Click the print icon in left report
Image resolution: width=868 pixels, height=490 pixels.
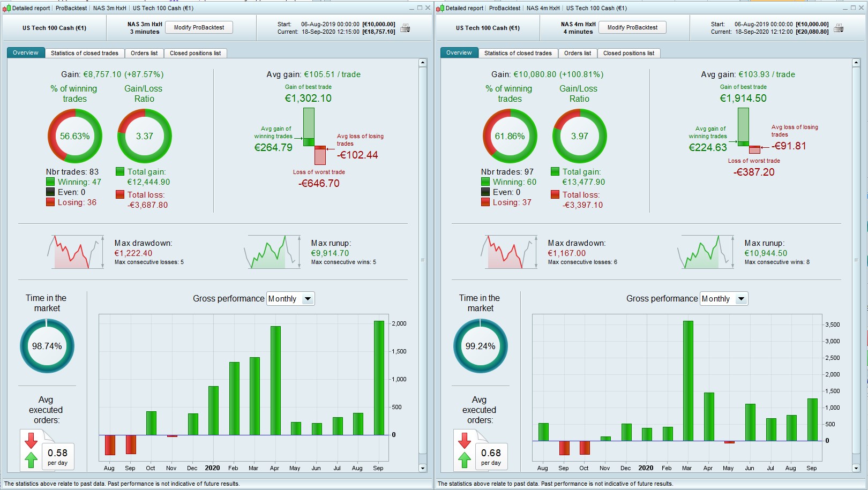click(406, 28)
